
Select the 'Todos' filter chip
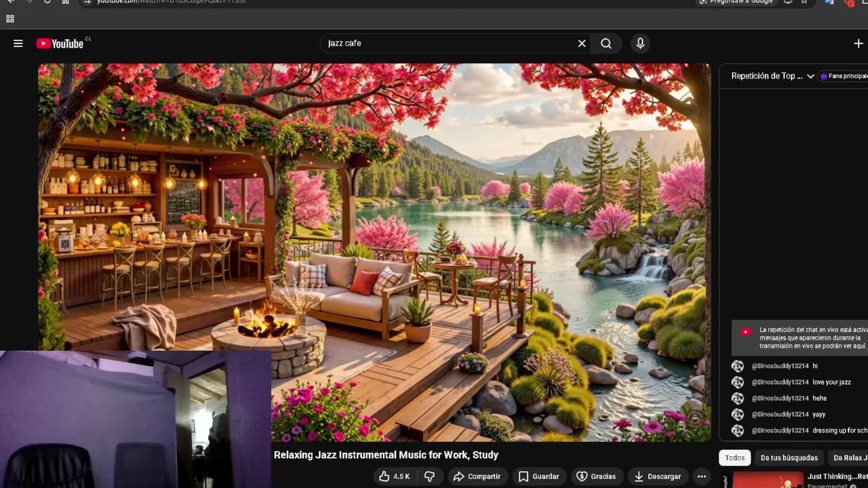point(735,458)
